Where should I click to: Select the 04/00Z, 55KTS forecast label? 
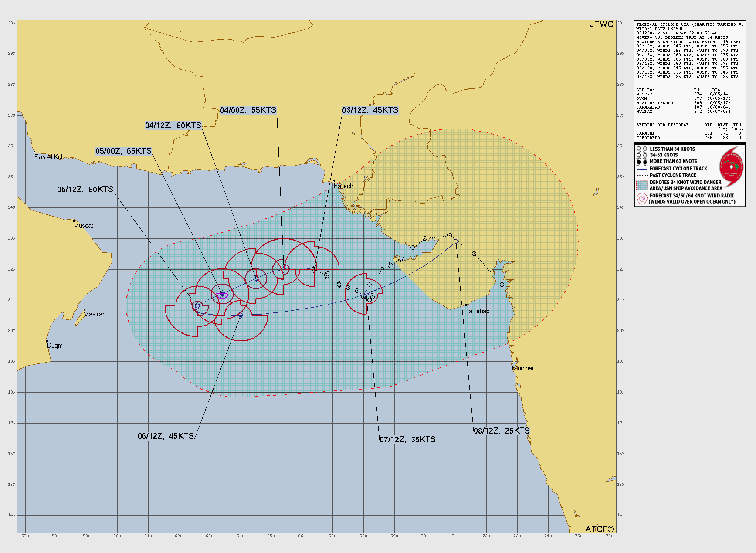click(x=248, y=110)
